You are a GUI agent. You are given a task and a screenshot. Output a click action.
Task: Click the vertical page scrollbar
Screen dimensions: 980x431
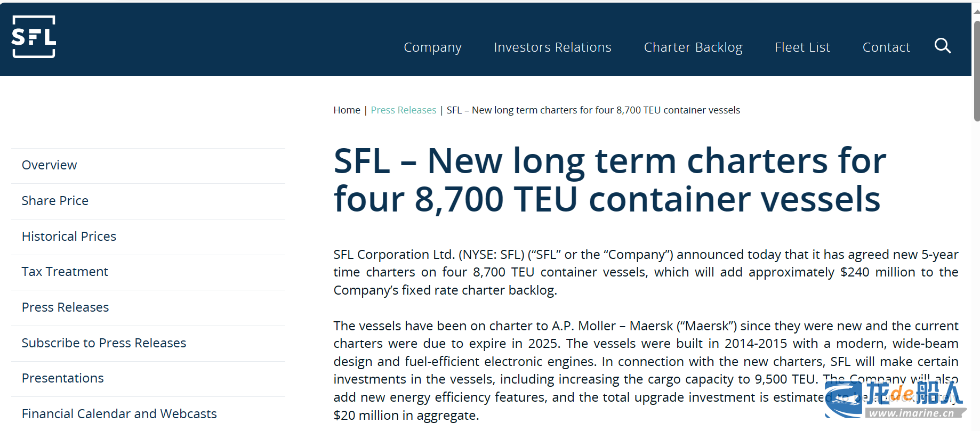point(976,69)
